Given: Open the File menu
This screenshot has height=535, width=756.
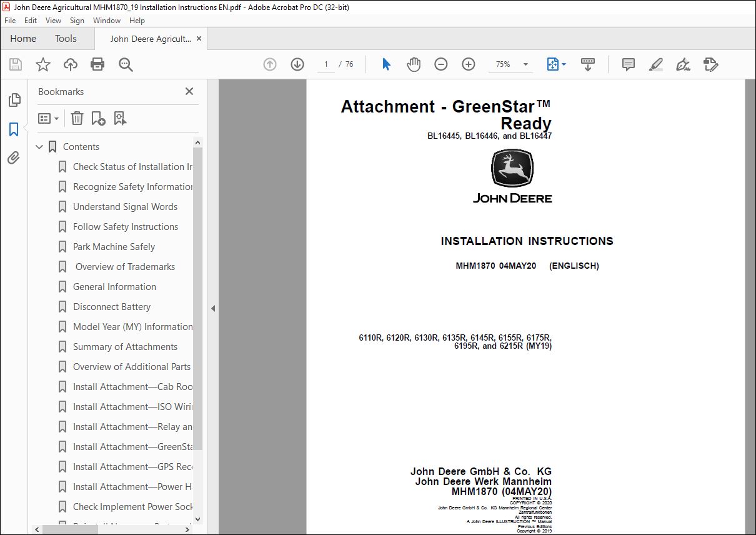Looking at the screenshot, I should (x=10, y=21).
